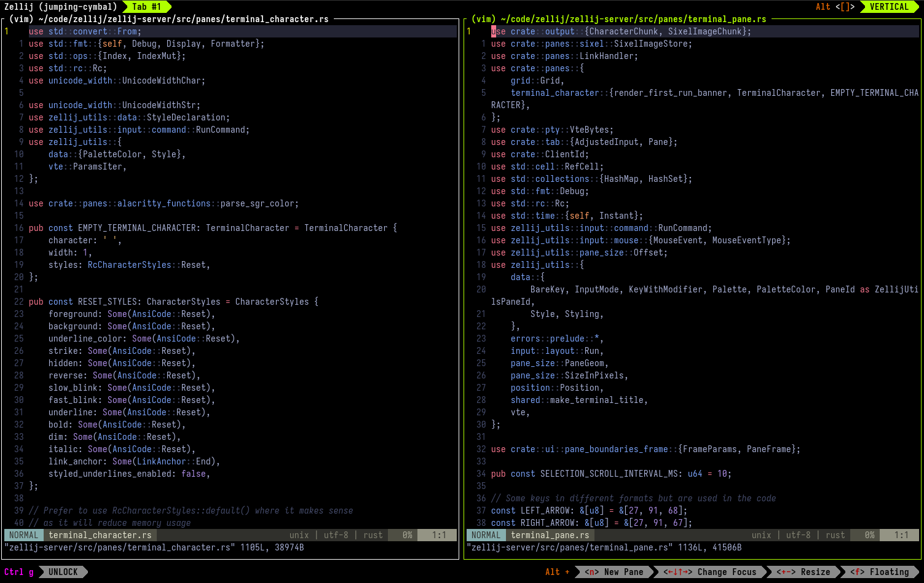Focus the terminal_pane.rs pane title
This screenshot has width=924, height=583.
(619, 19)
